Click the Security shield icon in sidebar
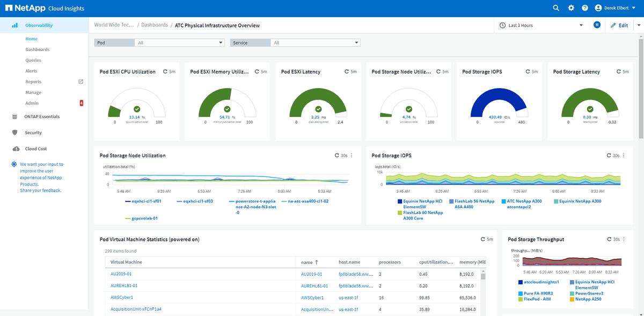The width and height of the screenshot is (644, 316). point(14,133)
